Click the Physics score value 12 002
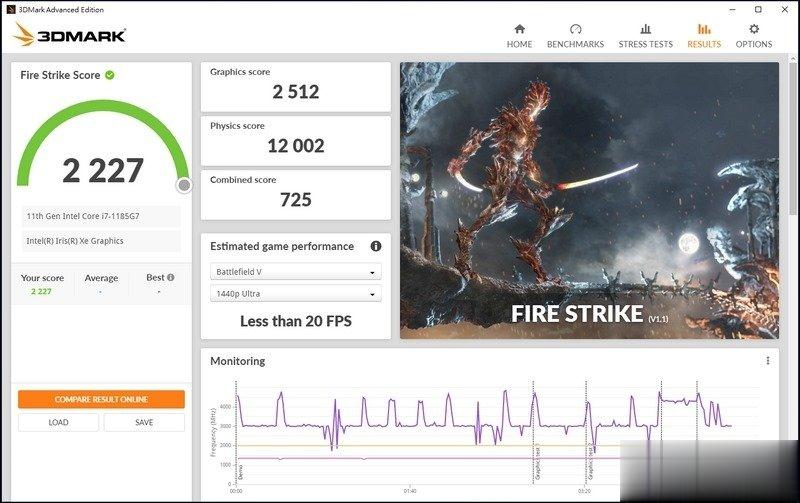Screen dimensions: 800x503 point(296,146)
